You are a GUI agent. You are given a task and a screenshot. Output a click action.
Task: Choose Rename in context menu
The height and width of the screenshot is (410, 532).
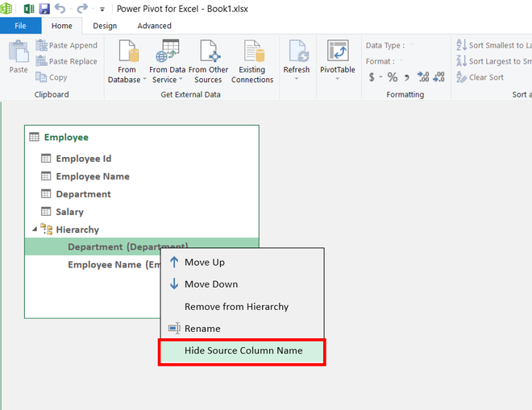pos(243,329)
